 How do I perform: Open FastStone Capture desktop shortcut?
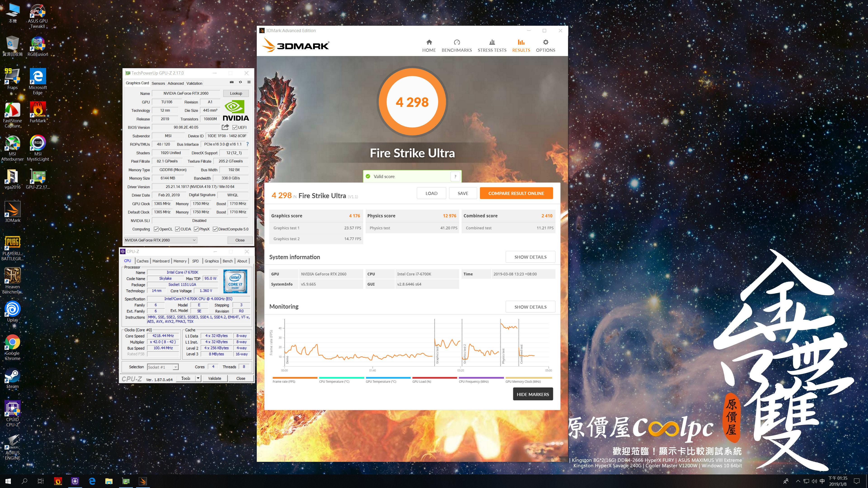tap(12, 115)
